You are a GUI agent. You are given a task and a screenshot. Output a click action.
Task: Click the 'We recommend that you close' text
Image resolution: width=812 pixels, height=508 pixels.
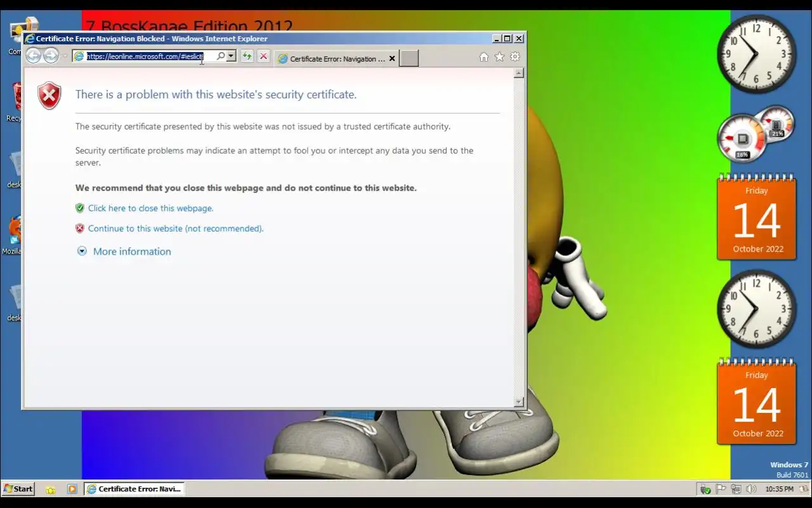[246, 188]
